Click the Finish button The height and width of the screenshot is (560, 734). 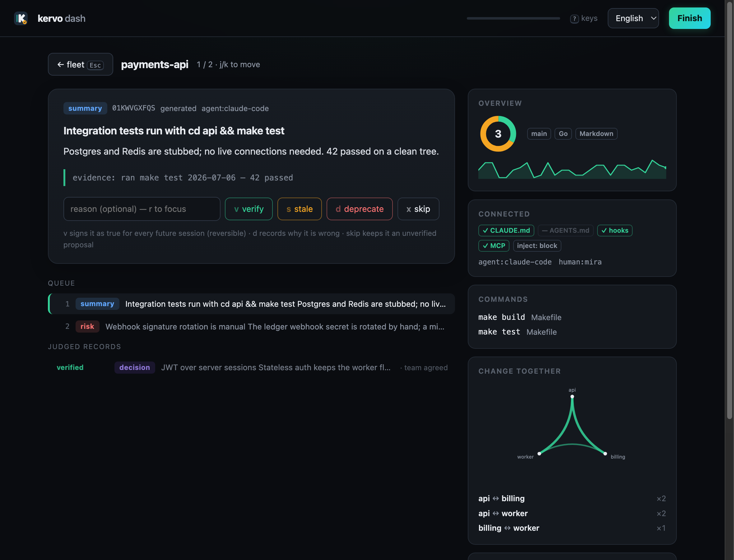689,18
